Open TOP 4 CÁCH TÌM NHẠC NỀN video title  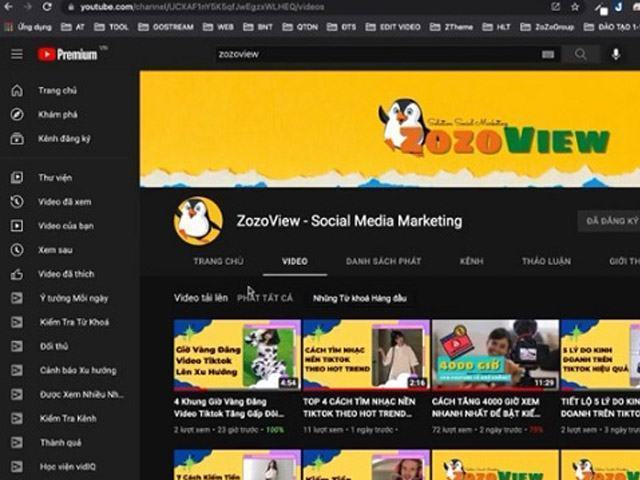coord(360,407)
